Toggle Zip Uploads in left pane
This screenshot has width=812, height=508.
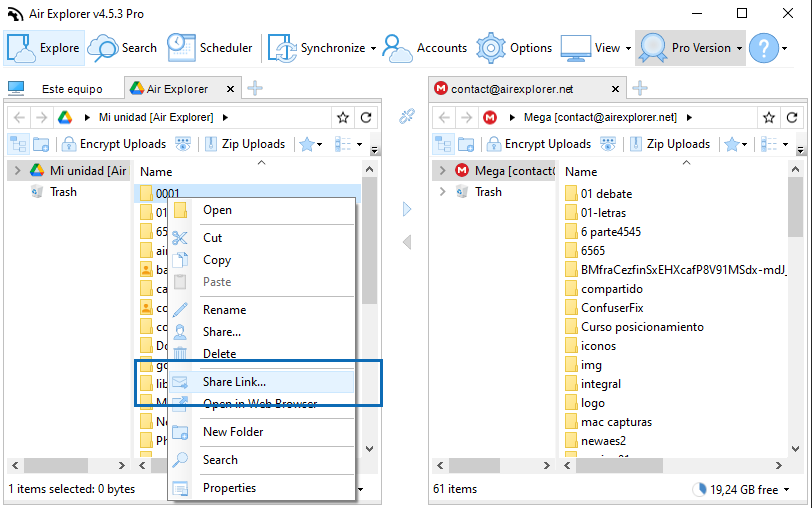[245, 144]
